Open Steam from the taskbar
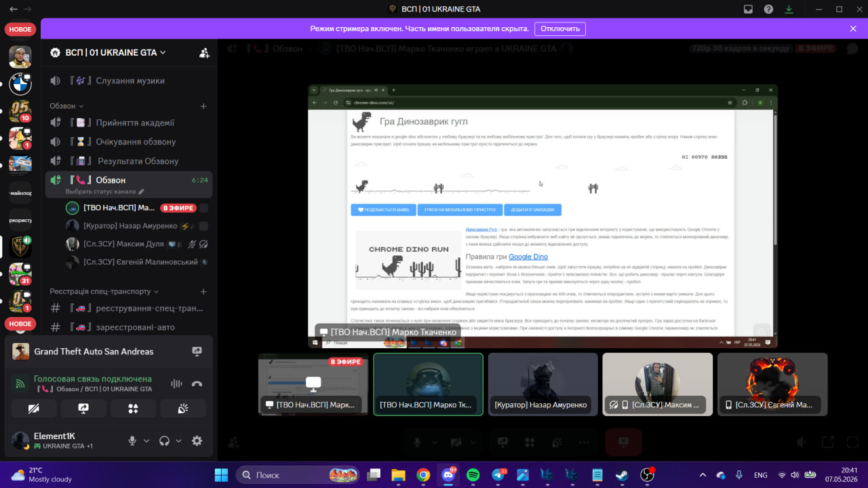Screen dimensions: 868x488 pyautogui.click(x=622, y=474)
